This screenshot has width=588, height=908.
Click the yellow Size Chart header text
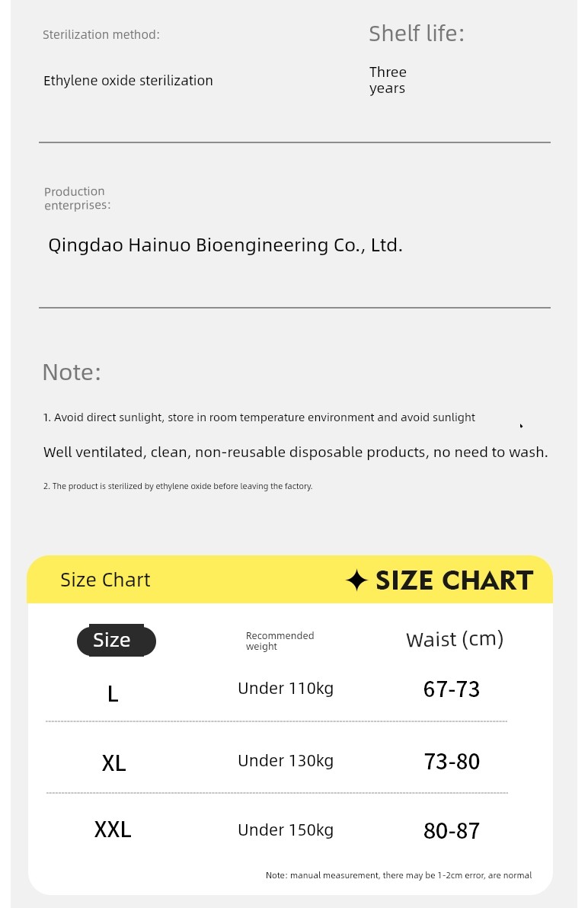[105, 580]
